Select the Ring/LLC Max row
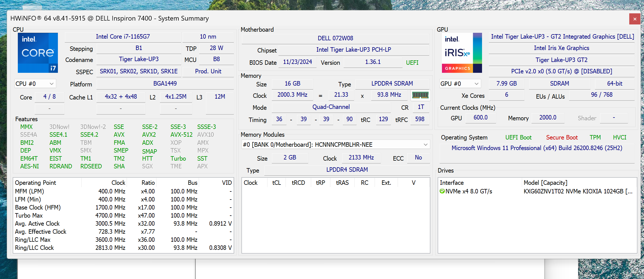Image resolution: width=644 pixels, height=279 pixels. point(123,240)
